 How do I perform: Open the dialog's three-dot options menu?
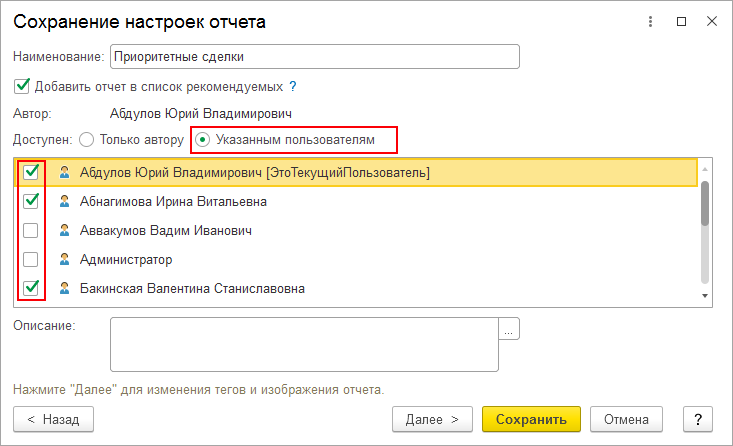pos(651,21)
